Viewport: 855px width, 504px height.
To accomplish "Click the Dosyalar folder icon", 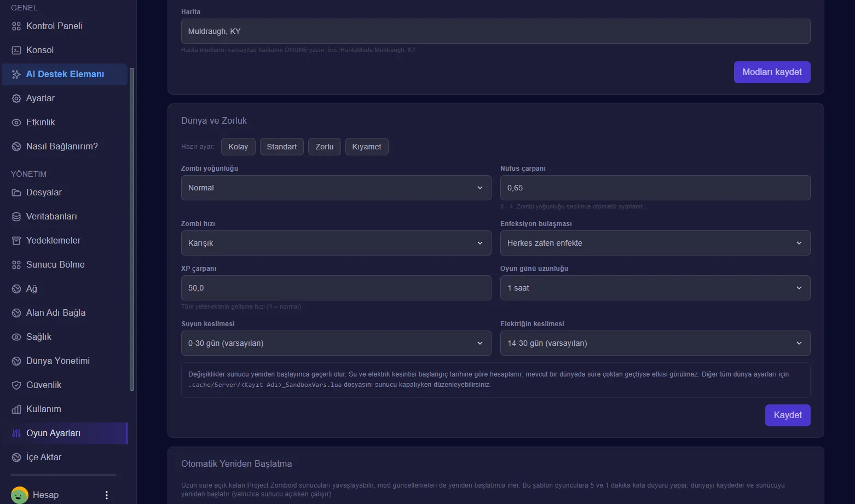I will pyautogui.click(x=16, y=193).
